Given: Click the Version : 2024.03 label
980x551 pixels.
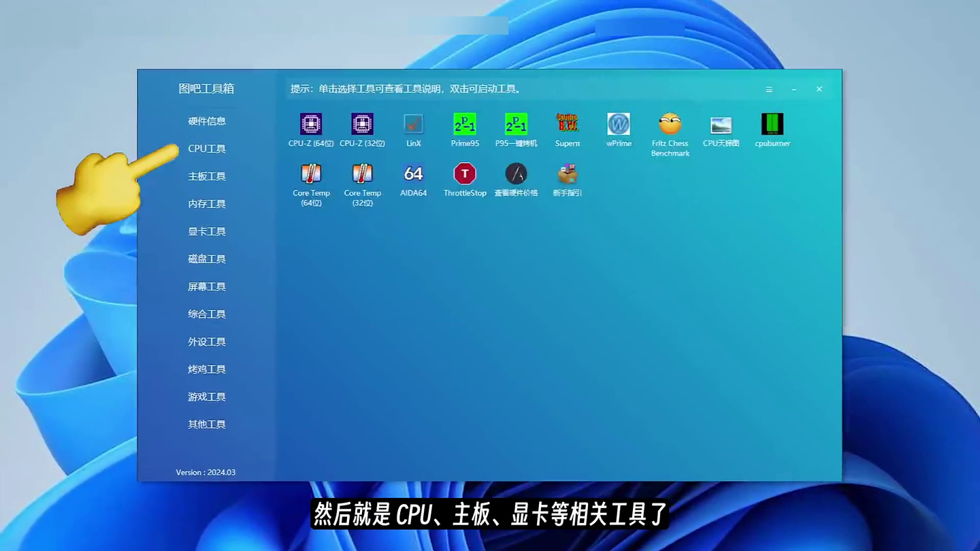Looking at the screenshot, I should pyautogui.click(x=206, y=472).
